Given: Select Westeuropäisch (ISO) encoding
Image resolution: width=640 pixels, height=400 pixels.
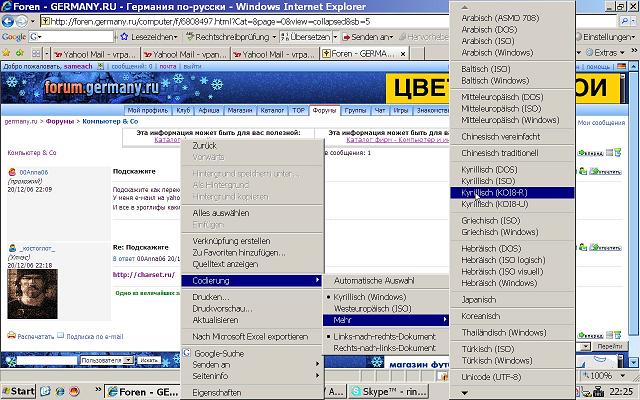Looking at the screenshot, I should click(386, 309).
